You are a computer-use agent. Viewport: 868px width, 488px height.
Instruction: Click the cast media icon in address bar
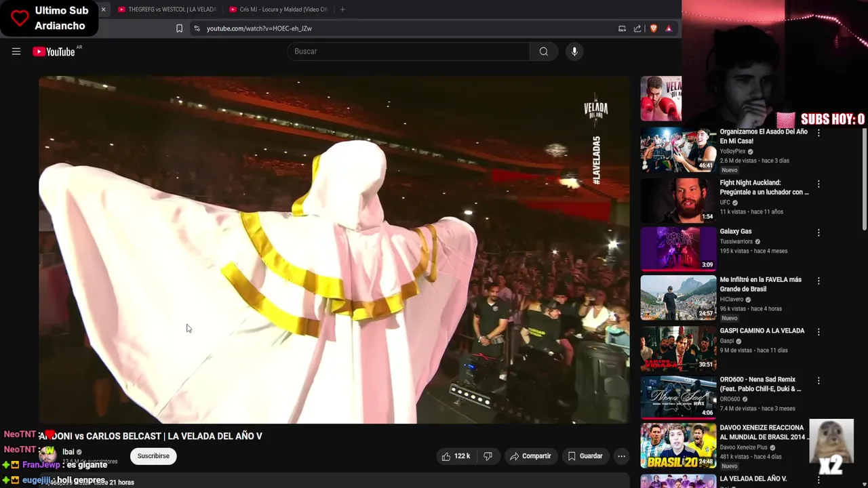[622, 28]
